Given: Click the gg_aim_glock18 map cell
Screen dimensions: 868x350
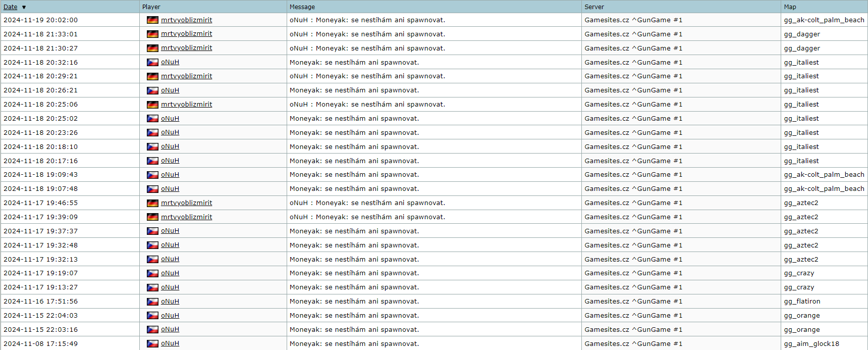Looking at the screenshot, I should [x=811, y=344].
